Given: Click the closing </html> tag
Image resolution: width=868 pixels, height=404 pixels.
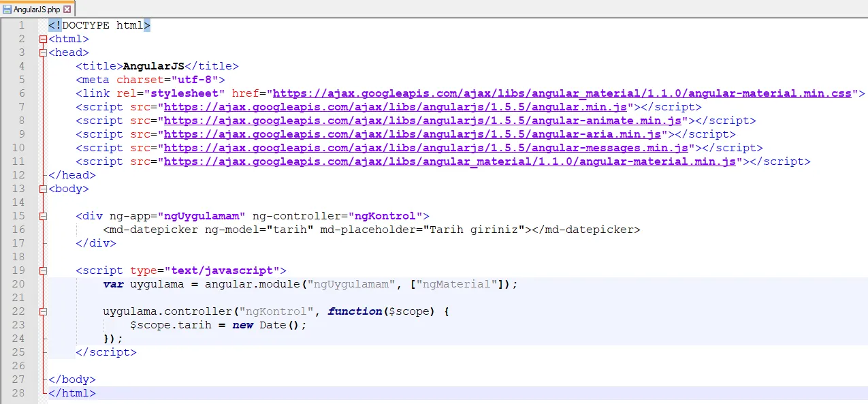Looking at the screenshot, I should [x=72, y=393].
